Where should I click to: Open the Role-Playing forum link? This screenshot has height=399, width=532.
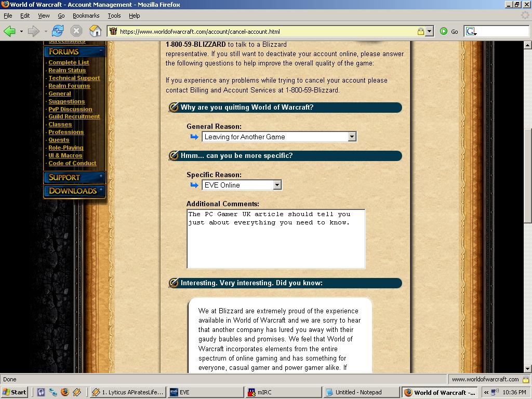click(x=66, y=148)
